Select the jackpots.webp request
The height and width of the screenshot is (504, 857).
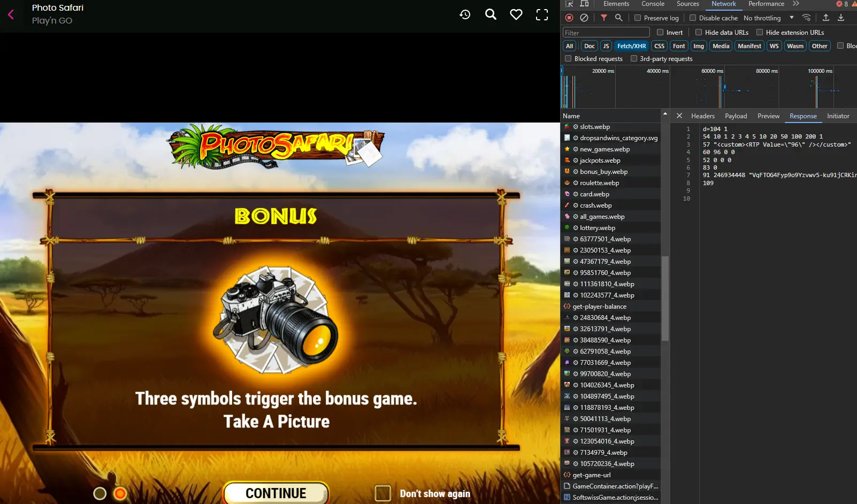[610, 161]
